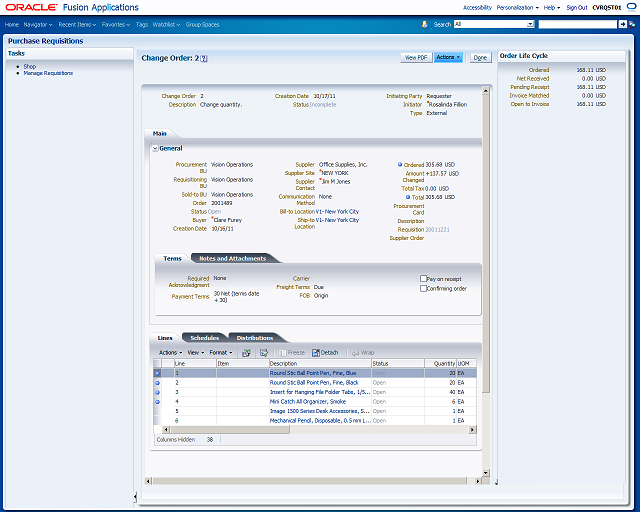640x512 pixels.
Task: Click the Detach icon in Lines toolbar
Action: coord(316,353)
